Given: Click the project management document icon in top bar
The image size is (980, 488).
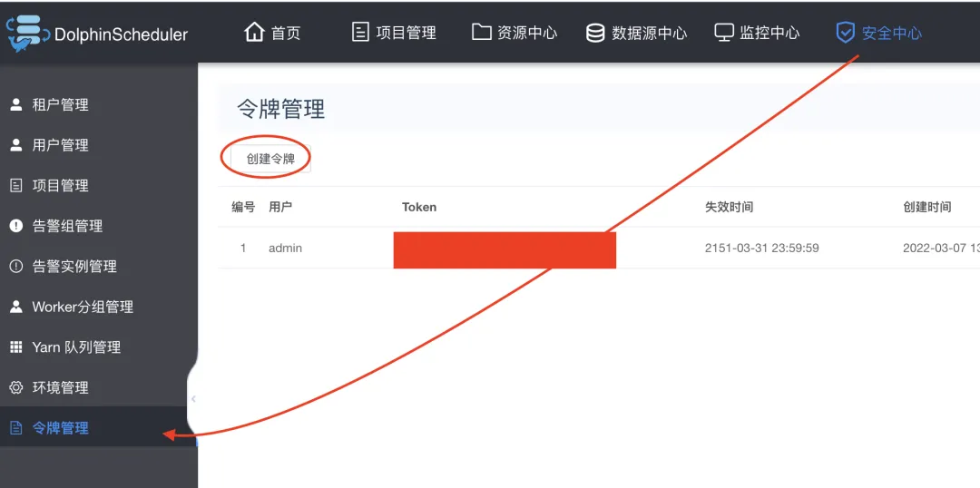Looking at the screenshot, I should point(360,32).
